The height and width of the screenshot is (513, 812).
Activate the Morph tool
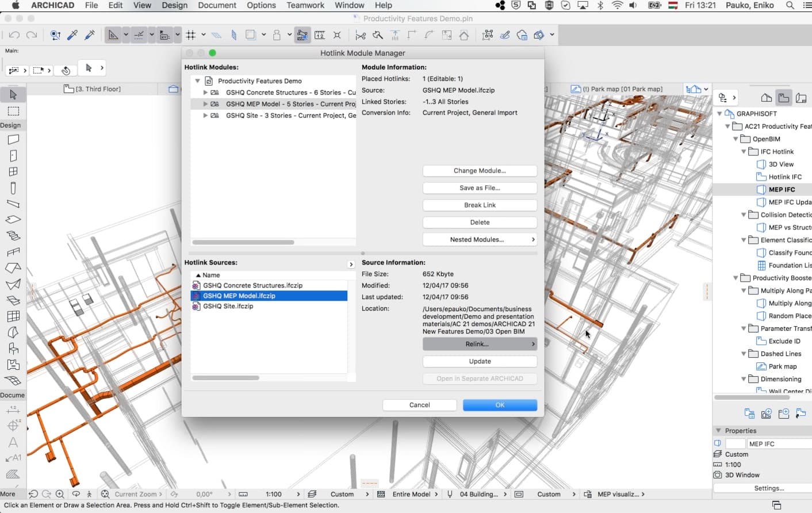click(13, 332)
